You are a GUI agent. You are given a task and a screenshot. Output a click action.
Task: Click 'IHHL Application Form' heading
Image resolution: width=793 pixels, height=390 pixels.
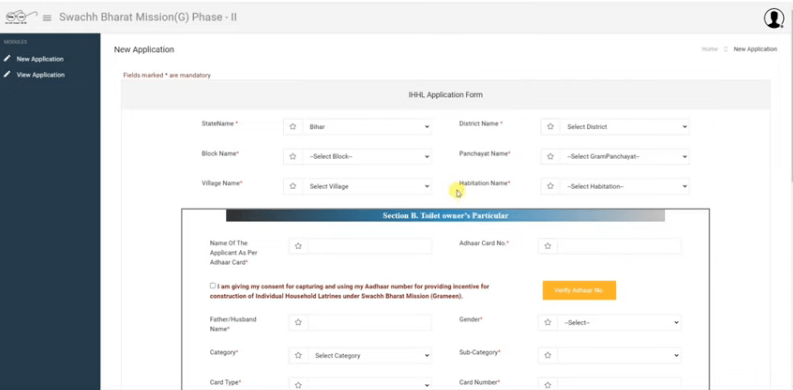[445, 95]
